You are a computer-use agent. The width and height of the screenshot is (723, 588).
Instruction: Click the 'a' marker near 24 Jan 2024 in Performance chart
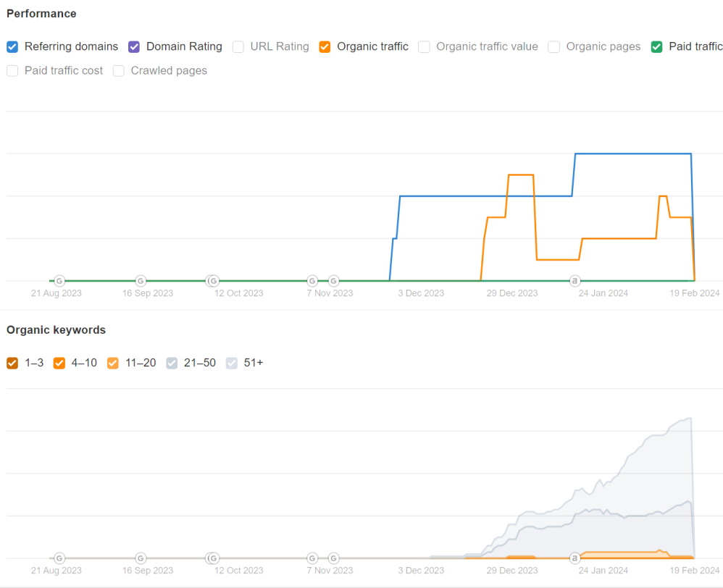coord(575,281)
